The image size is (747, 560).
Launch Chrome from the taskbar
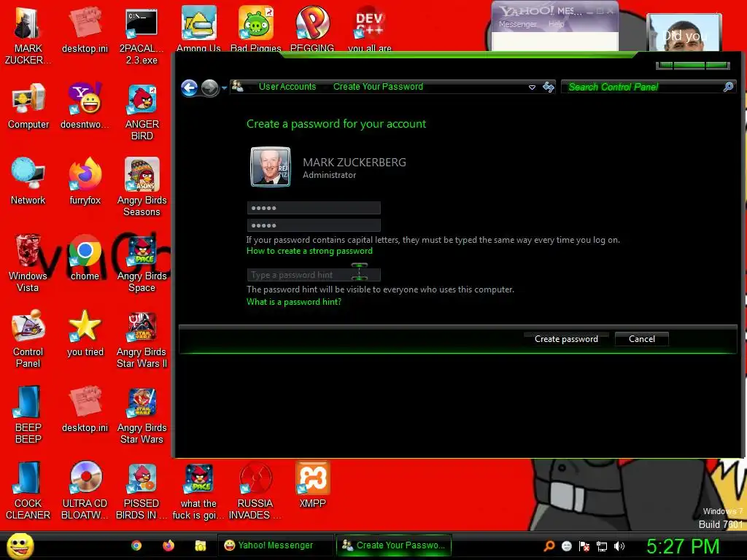(136, 545)
